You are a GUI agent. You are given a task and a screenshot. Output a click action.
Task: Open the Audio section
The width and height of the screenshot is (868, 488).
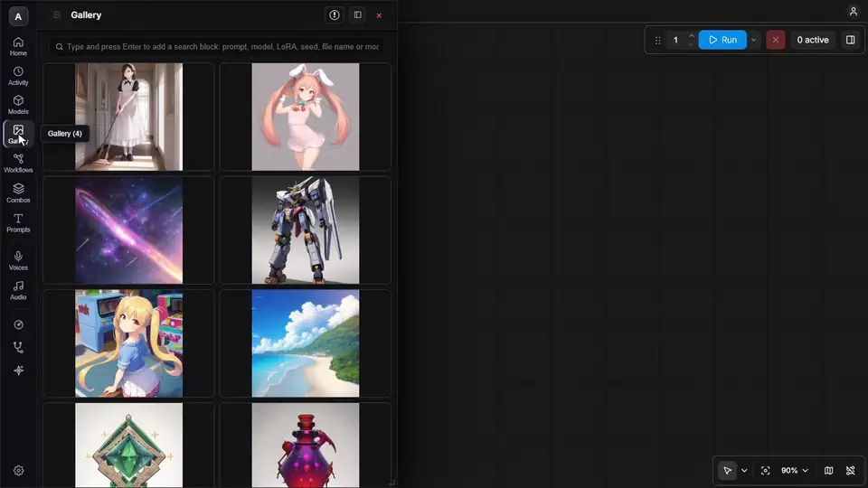(x=18, y=290)
